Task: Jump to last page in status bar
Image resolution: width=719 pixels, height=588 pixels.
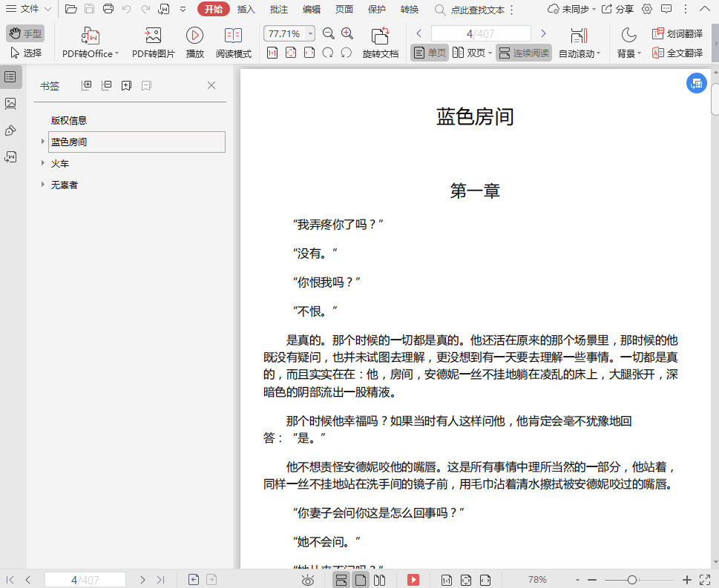Action: coord(160,580)
